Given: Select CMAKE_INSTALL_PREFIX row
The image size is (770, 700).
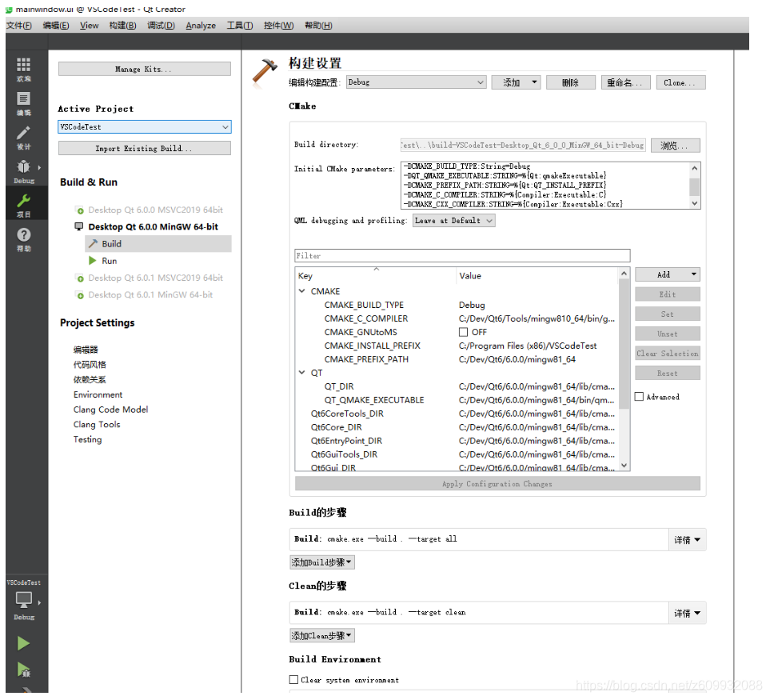Looking at the screenshot, I should (457, 346).
